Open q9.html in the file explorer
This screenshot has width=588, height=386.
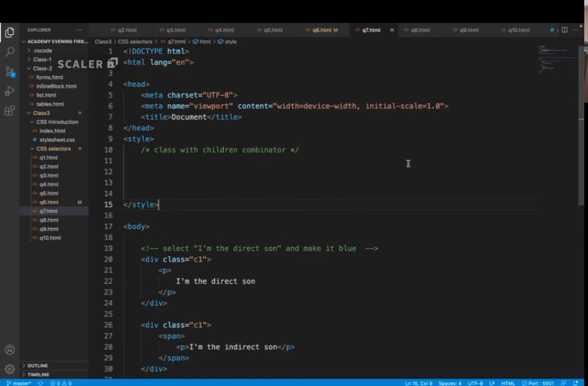pyautogui.click(x=49, y=229)
